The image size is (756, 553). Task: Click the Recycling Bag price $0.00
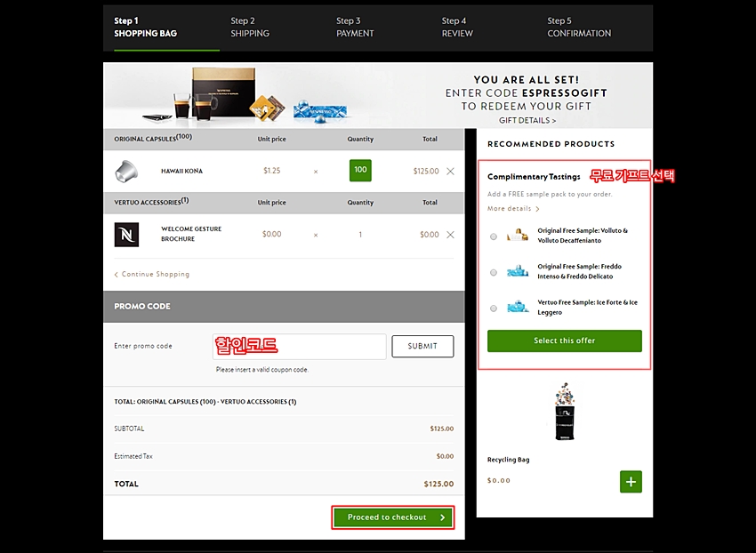click(499, 481)
